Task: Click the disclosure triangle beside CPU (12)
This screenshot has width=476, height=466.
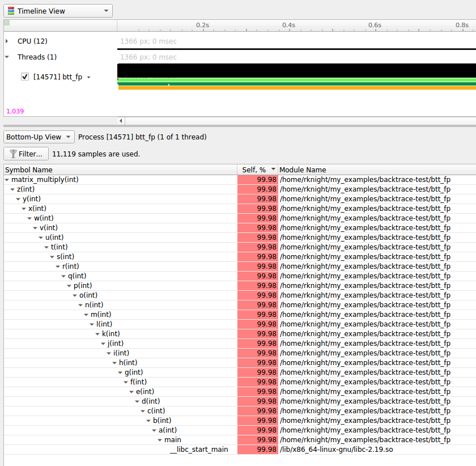Action: point(6,41)
